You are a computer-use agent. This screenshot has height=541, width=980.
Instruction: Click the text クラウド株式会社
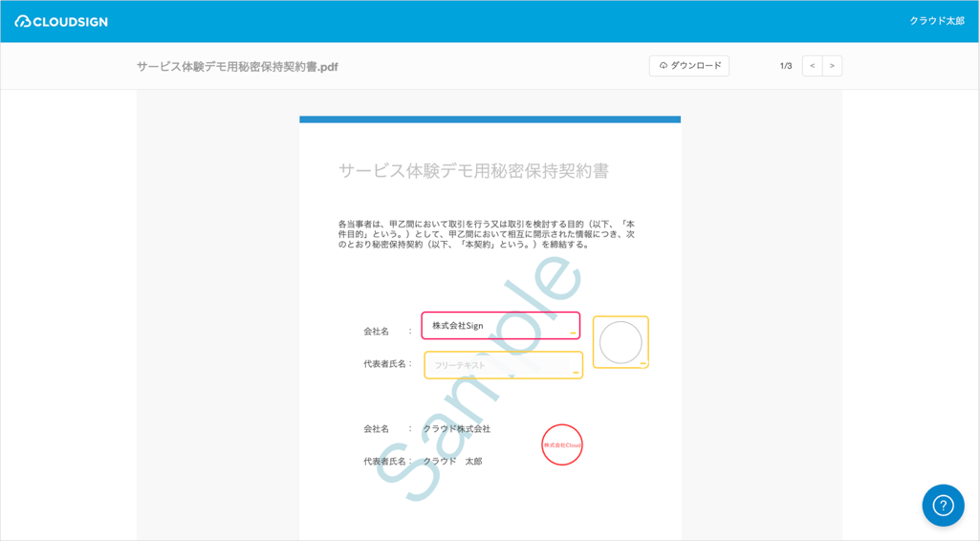457,429
